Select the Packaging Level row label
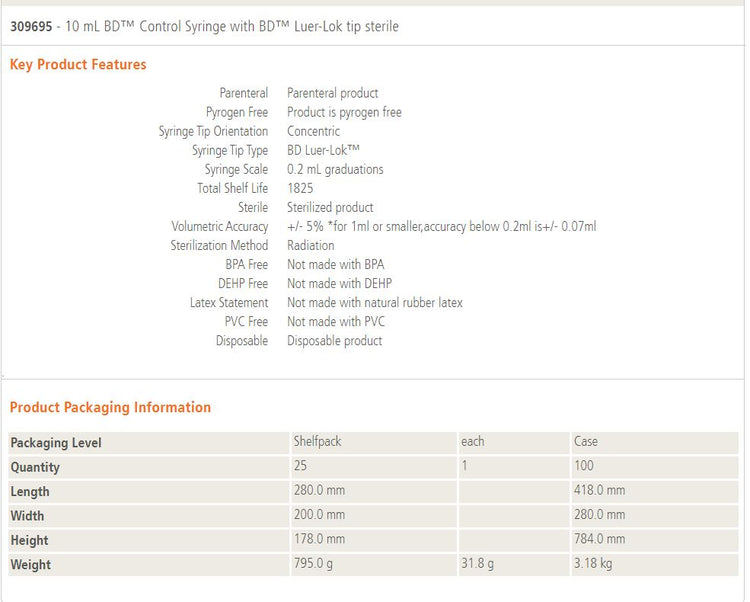The height and width of the screenshot is (602, 750). [56, 443]
